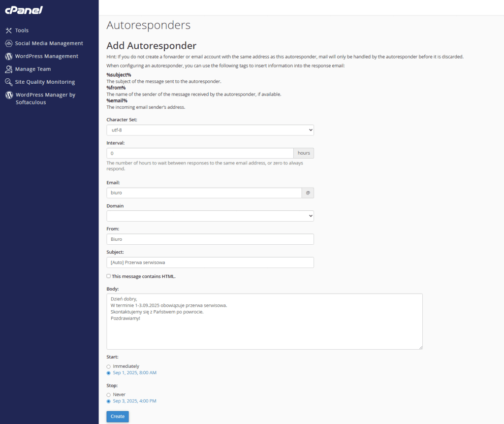The height and width of the screenshot is (424, 504).
Task: Click the 'Sep 1, 2025, 8:00 AM' start link
Action: (134, 373)
